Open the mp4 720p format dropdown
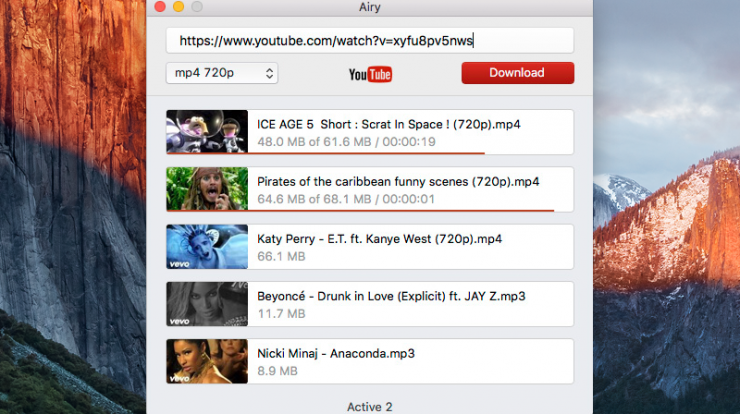Image resolution: width=740 pixels, height=414 pixels. pyautogui.click(x=222, y=73)
